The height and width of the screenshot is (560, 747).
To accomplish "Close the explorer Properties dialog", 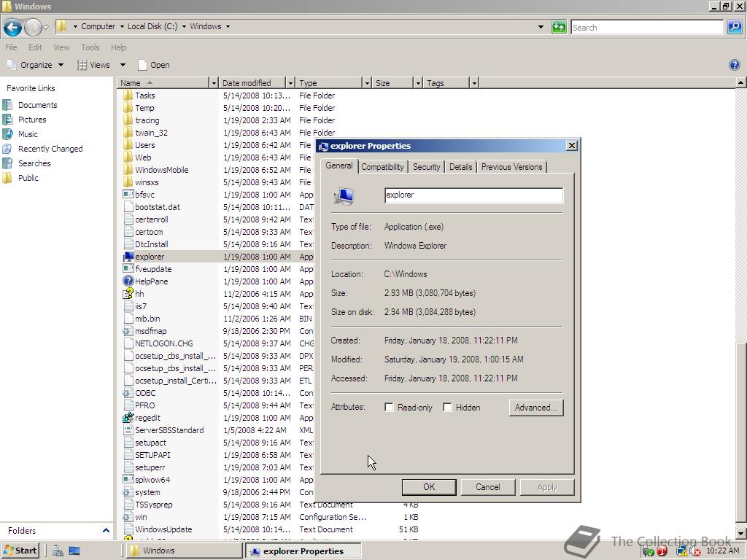I will 572,146.
